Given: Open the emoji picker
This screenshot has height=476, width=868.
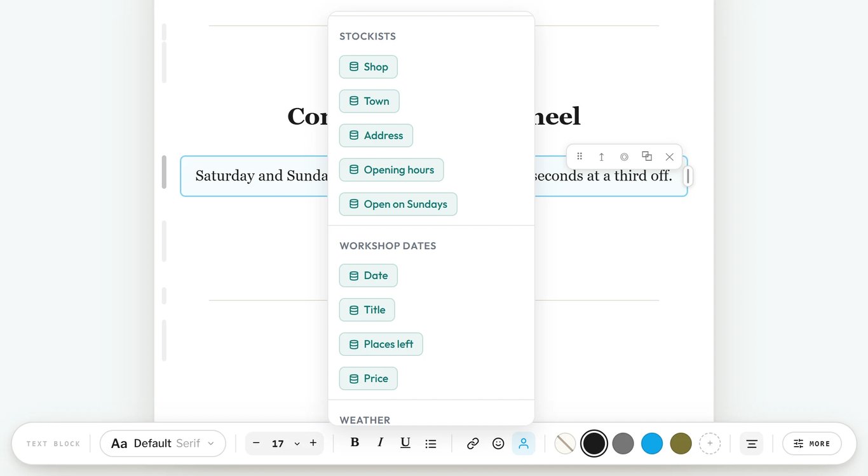Looking at the screenshot, I should click(498, 444).
